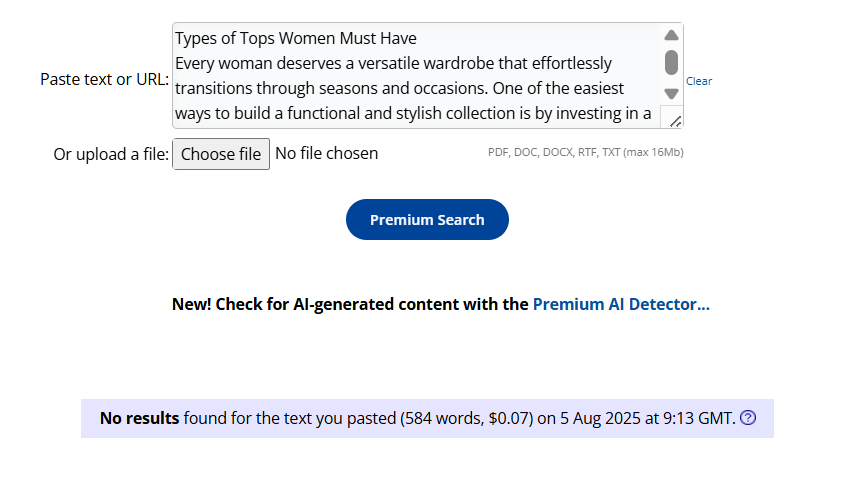860x485 pixels.
Task: Click the "No file chosen" label
Action: [x=326, y=153]
